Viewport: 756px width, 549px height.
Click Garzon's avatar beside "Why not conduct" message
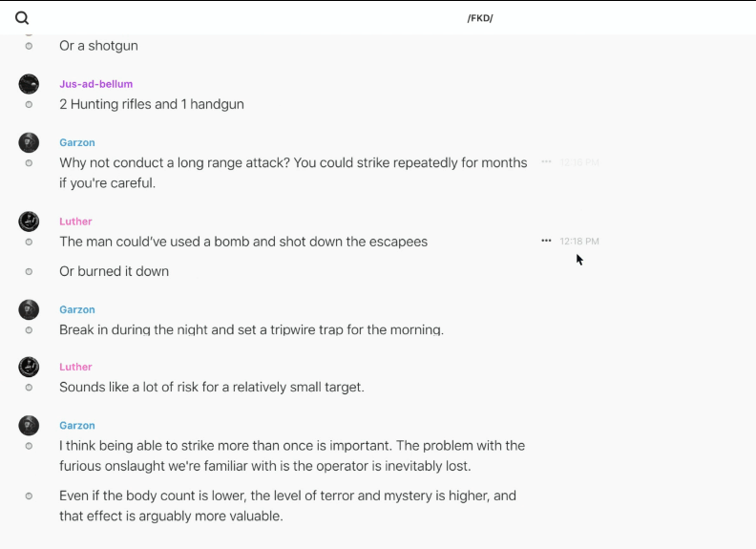coord(29,143)
